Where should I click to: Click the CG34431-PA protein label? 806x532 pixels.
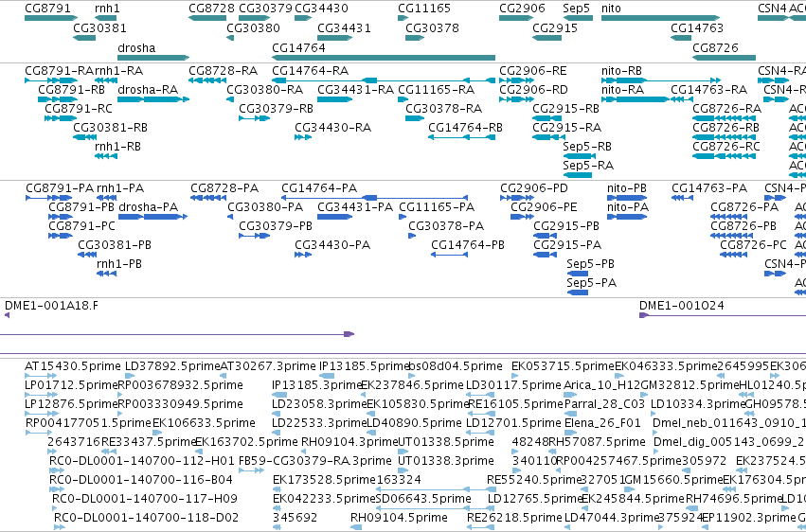(x=354, y=207)
